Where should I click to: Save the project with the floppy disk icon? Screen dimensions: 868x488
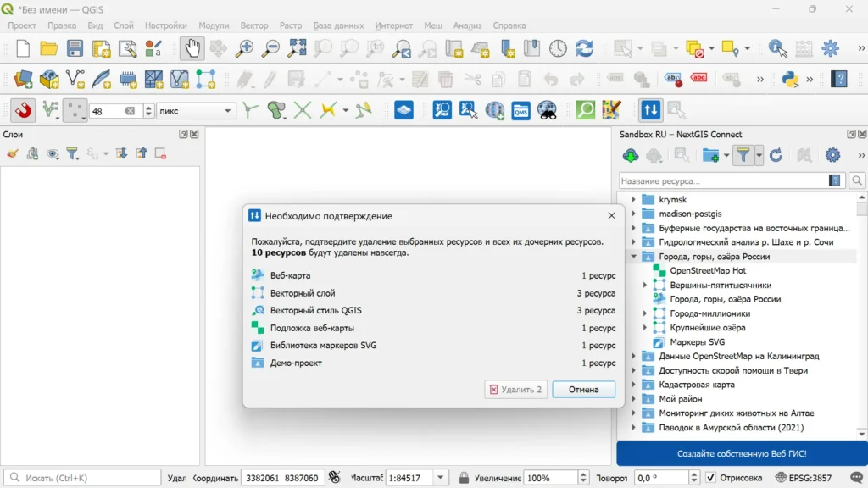pyautogui.click(x=75, y=48)
